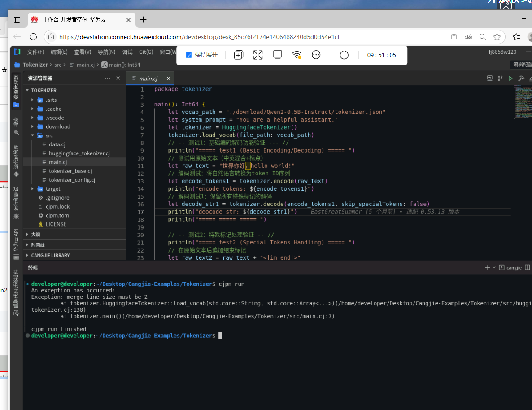The image size is (532, 410).
Task: Click the browser refresh button
Action: [33, 37]
